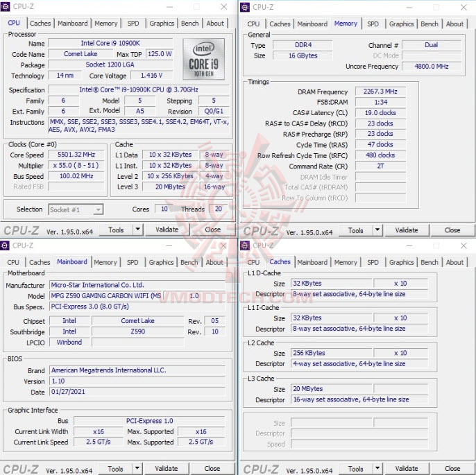Select Bench tab in the Mainboard window
Image resolution: width=476 pixels, height=475 pixels.
click(x=189, y=262)
